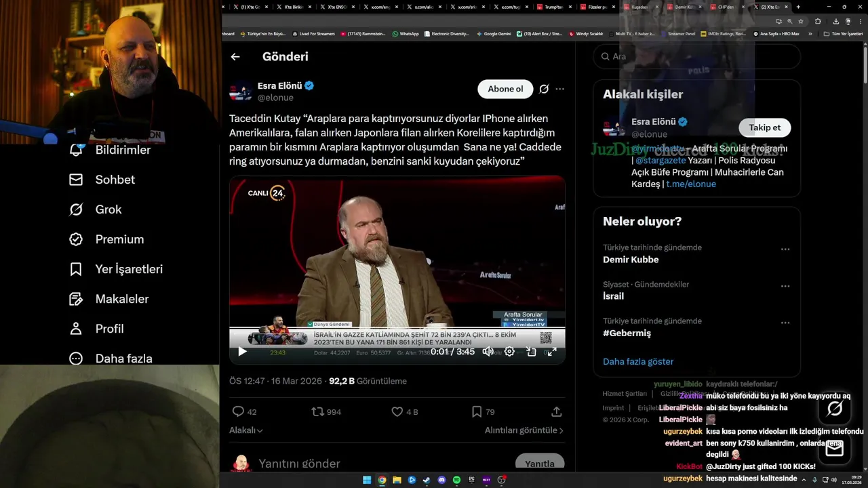The width and height of the screenshot is (868, 488).
Task: Open the Livad For Streamers bookmark
Action: click(x=313, y=33)
